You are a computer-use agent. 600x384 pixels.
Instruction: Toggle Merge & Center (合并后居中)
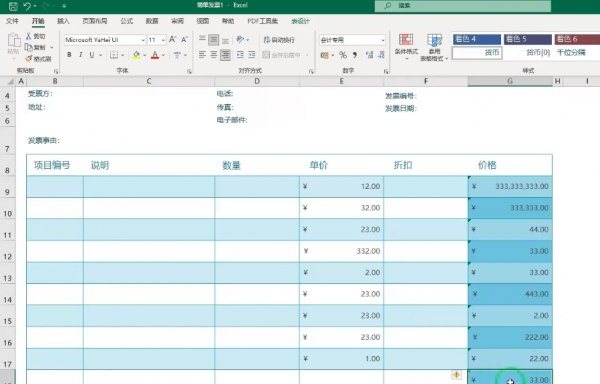point(282,55)
